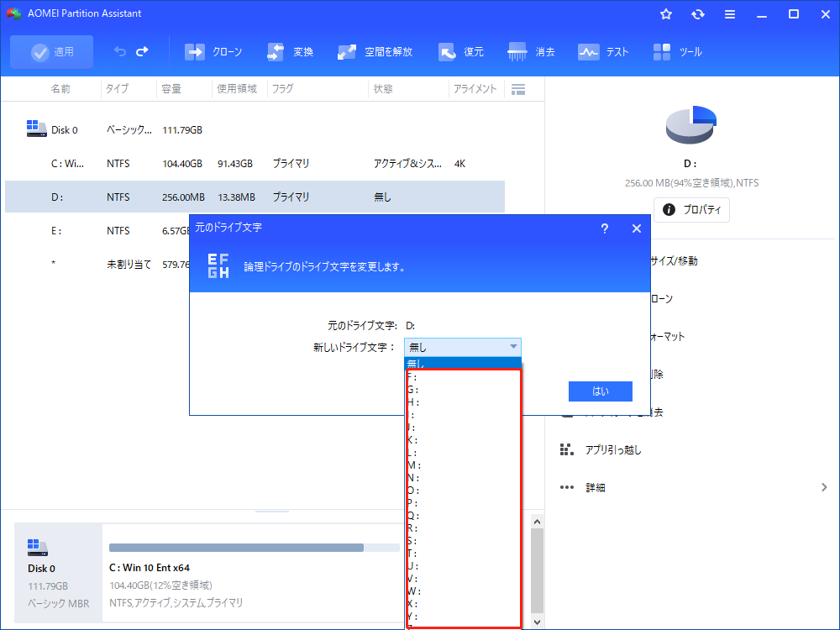Image resolution: width=840 pixels, height=630 pixels.
Task: Choose drive letter T: from list
Action: pos(463,554)
